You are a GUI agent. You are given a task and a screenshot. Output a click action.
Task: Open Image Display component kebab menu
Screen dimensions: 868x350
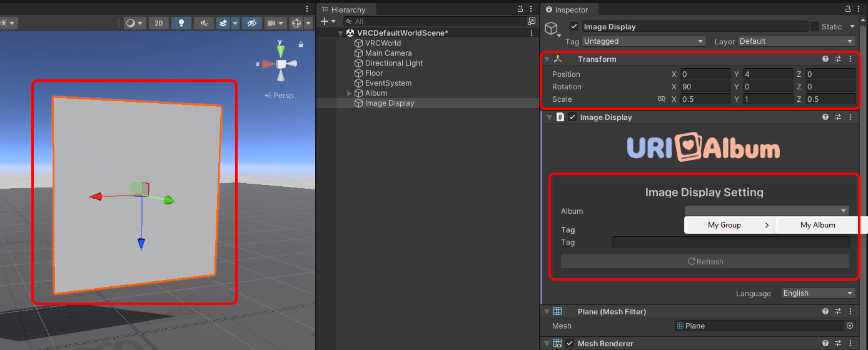pyautogui.click(x=850, y=117)
